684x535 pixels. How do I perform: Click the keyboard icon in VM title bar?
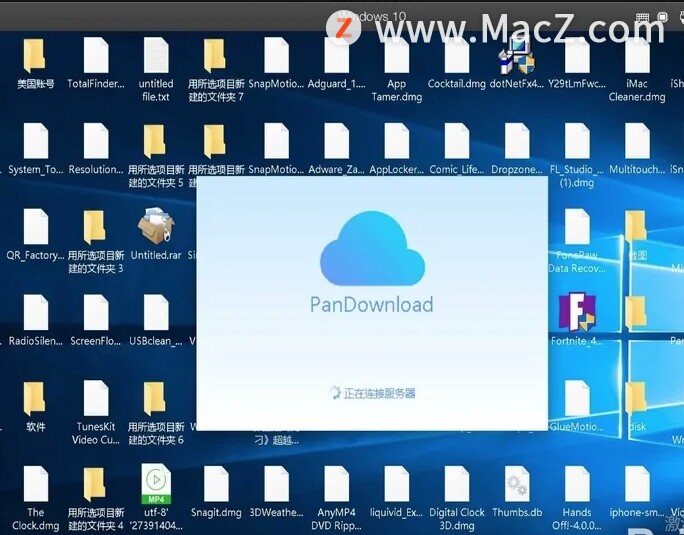tap(643, 17)
